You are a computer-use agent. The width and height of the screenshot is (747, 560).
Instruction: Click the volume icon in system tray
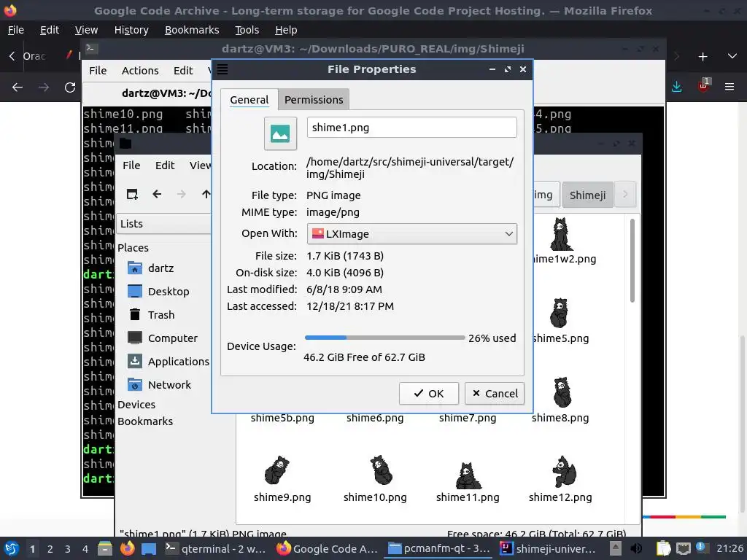tap(636, 549)
